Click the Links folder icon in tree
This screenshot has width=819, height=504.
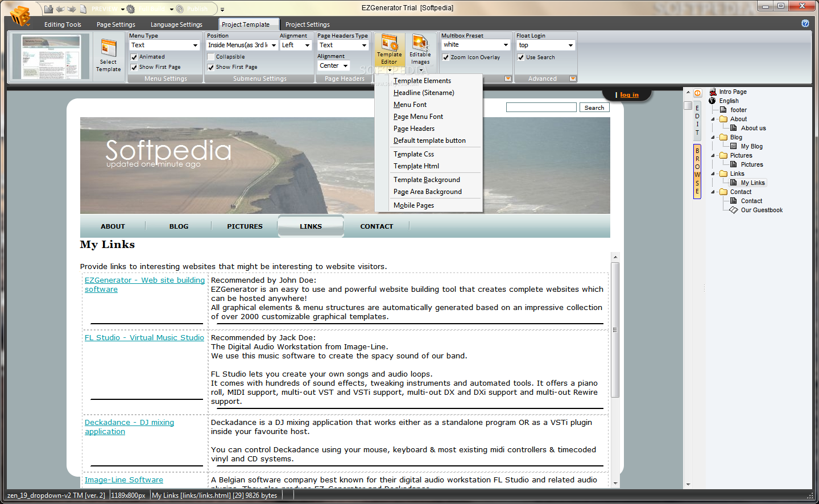click(x=723, y=173)
